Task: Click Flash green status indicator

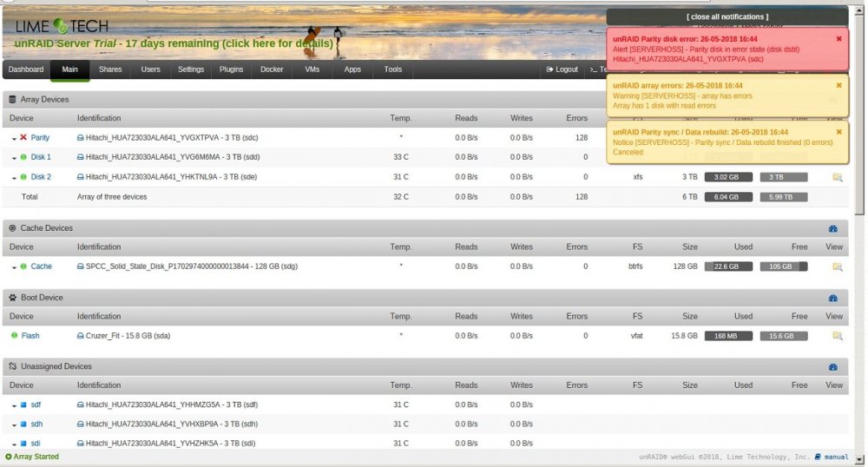Action: pyautogui.click(x=14, y=335)
